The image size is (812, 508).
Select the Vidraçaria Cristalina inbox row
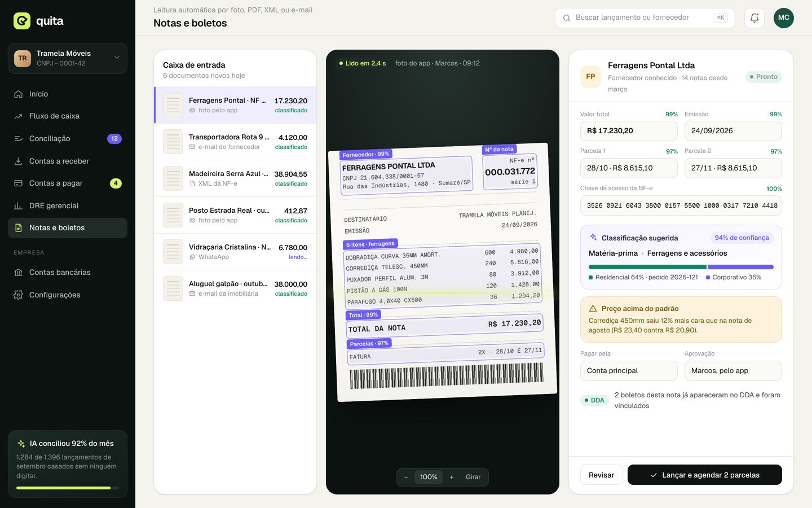tap(235, 252)
